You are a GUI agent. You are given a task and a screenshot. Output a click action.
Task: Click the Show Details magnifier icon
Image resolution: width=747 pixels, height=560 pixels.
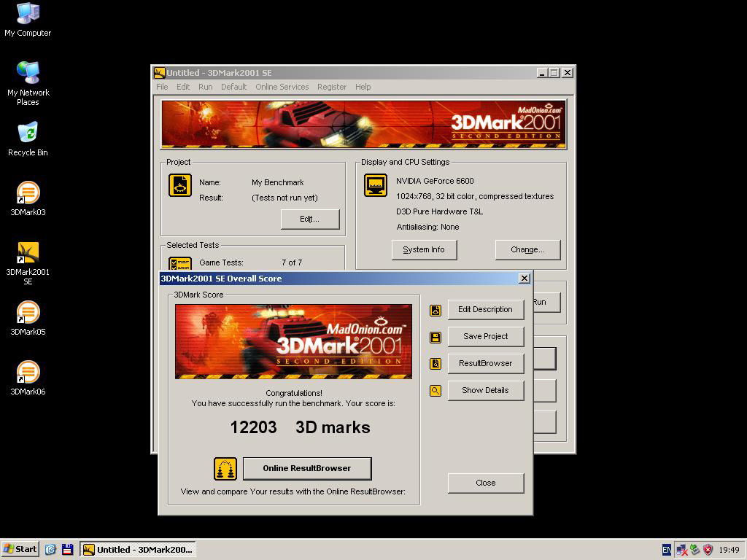pyautogui.click(x=436, y=391)
